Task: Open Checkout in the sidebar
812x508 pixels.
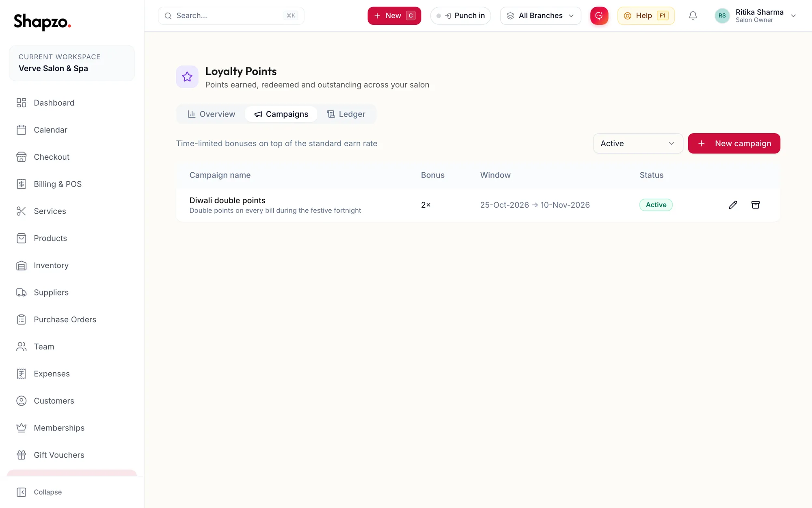Action: click(x=72, y=157)
